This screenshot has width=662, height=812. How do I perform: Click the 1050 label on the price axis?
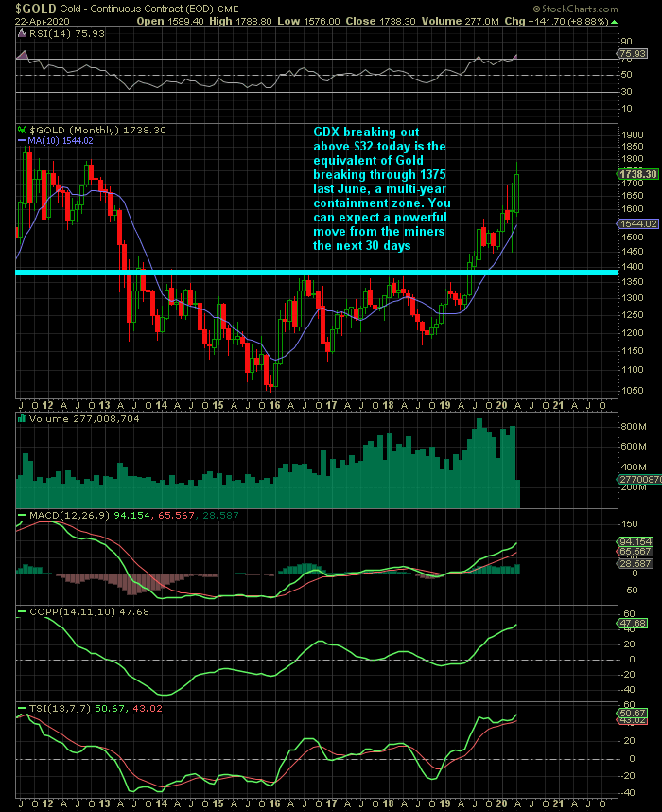[632, 391]
